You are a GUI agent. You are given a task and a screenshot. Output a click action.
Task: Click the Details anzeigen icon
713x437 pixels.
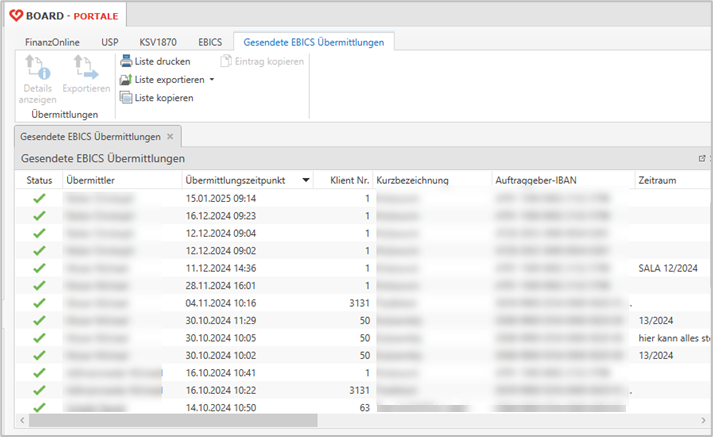(38, 68)
